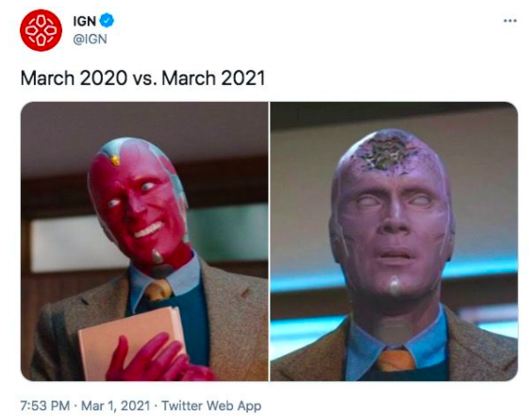Viewport: 532px width, 416px height.
Task: Click the damaged forehead in right photo
Action: pos(386,153)
